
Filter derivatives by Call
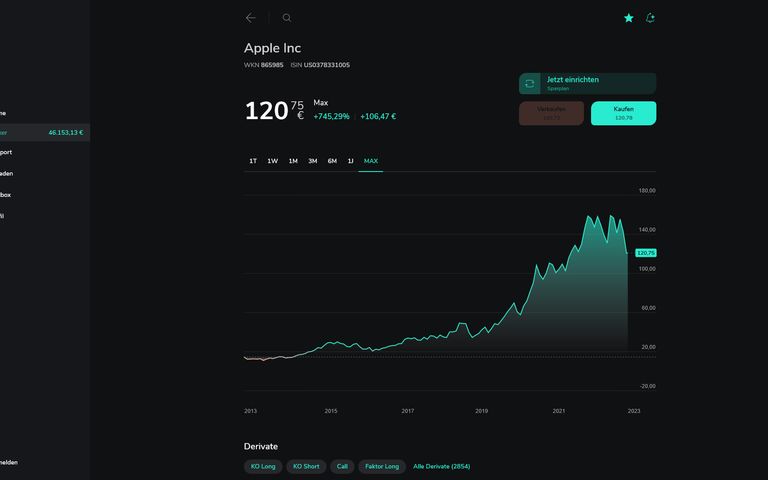[342, 466]
